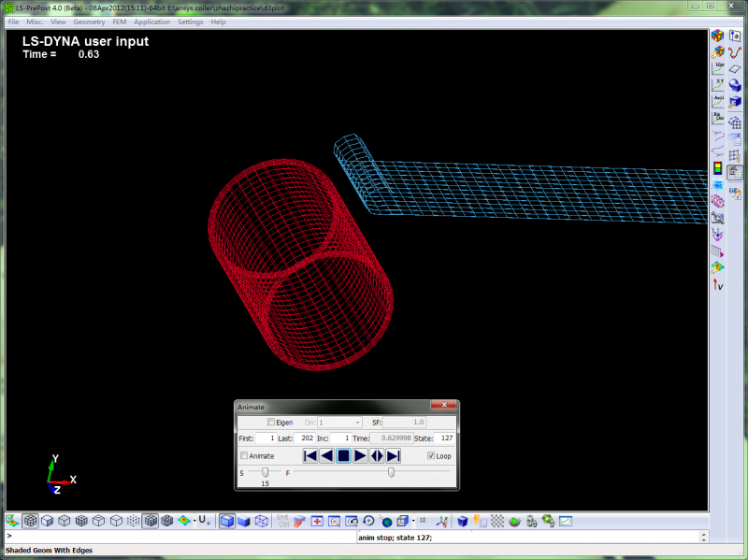Open the FEM menu
Image resolution: width=748 pixels, height=560 pixels.
120,22
